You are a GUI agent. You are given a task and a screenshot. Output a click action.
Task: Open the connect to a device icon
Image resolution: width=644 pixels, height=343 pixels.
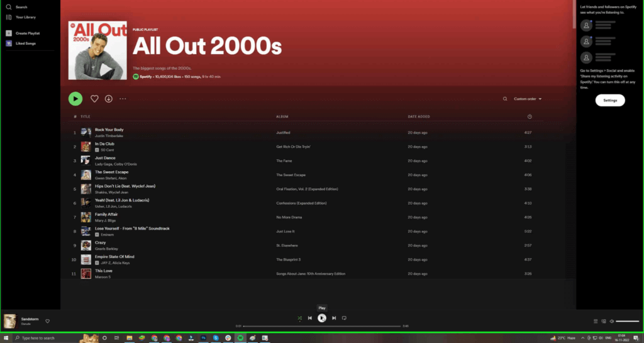click(604, 321)
